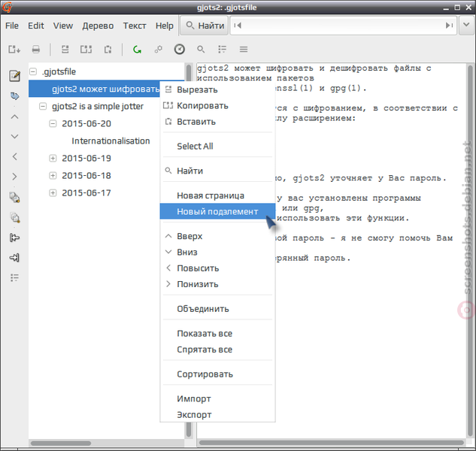The height and width of the screenshot is (451, 476).
Task: Click the new child item sidebar icon
Action: coord(14,217)
